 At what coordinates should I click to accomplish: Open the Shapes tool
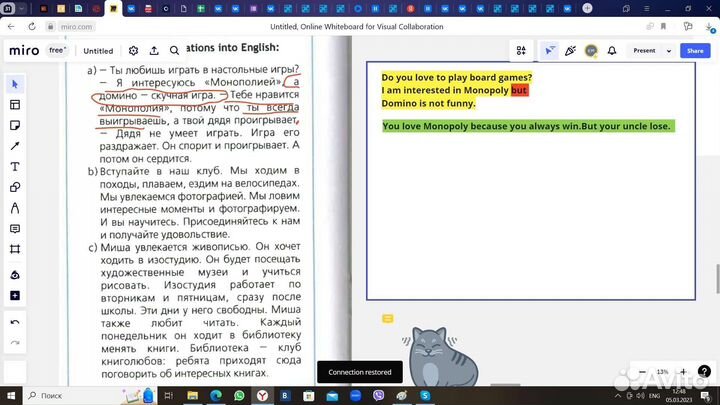[x=15, y=187]
